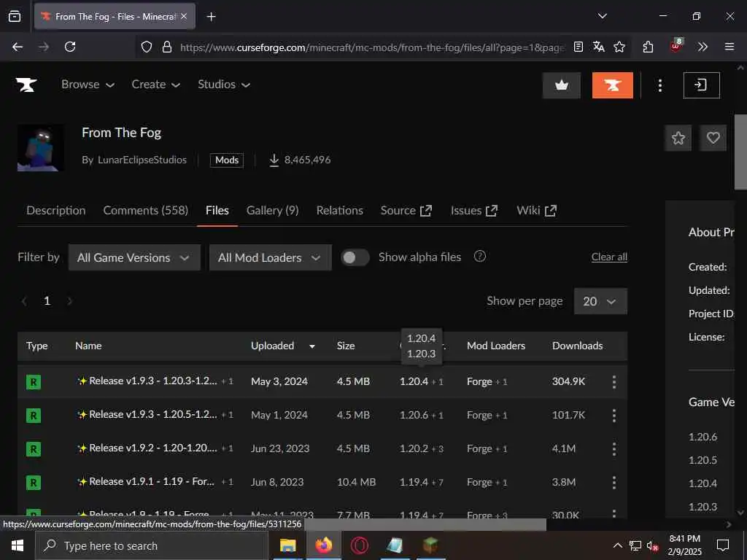This screenshot has height=560, width=747.
Task: Open the All Mod Loaders filter
Action: tap(270, 257)
